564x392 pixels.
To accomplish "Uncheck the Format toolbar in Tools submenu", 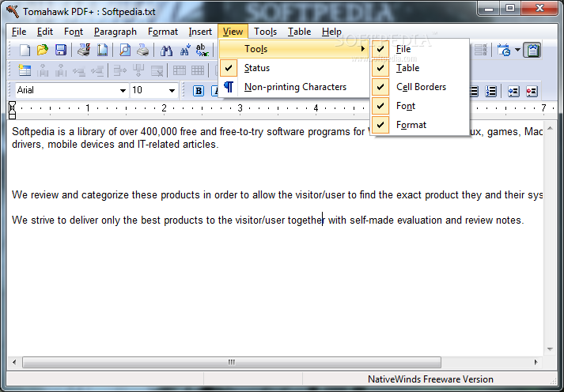I will click(x=420, y=125).
